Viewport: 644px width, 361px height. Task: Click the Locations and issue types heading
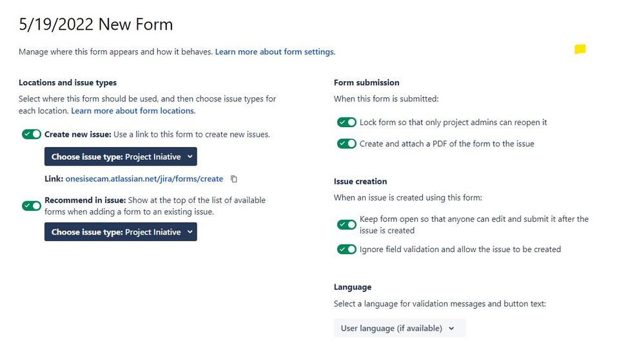tap(68, 83)
